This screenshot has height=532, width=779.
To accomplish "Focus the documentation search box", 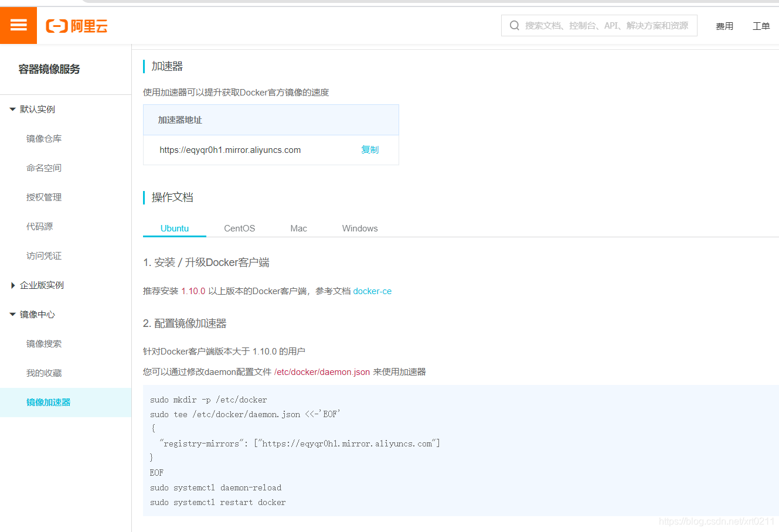I will click(x=599, y=26).
